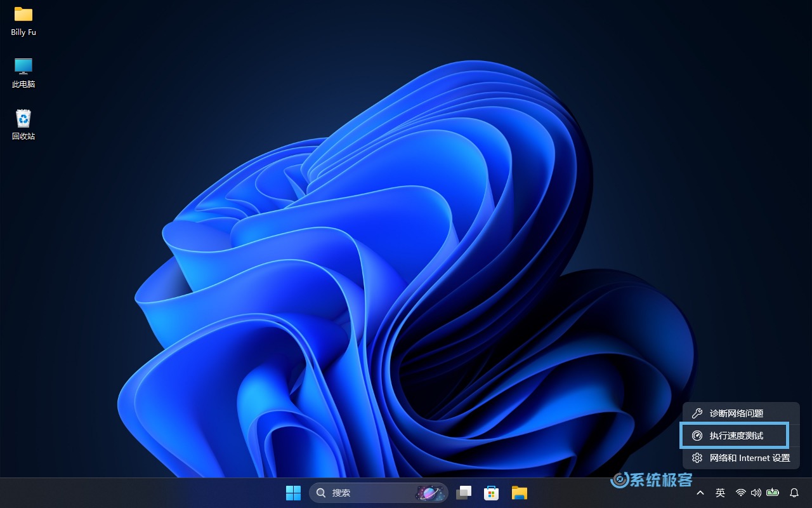Click the battery status tray icon
Screen dimensions: 812x508
tap(772, 493)
